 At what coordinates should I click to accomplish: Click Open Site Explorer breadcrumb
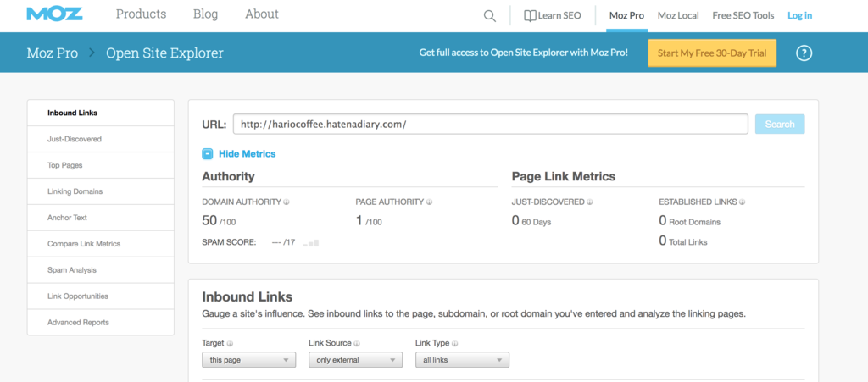tap(165, 53)
